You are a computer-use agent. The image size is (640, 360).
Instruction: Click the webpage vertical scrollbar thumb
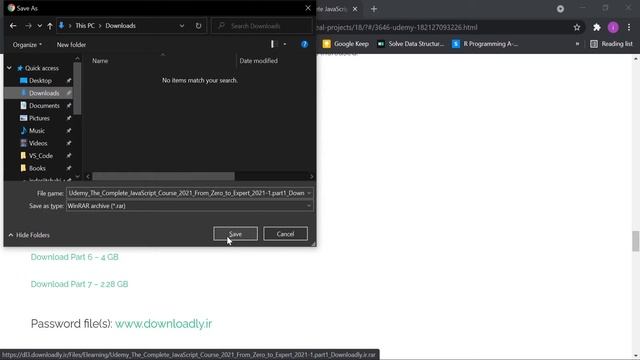[636, 241]
